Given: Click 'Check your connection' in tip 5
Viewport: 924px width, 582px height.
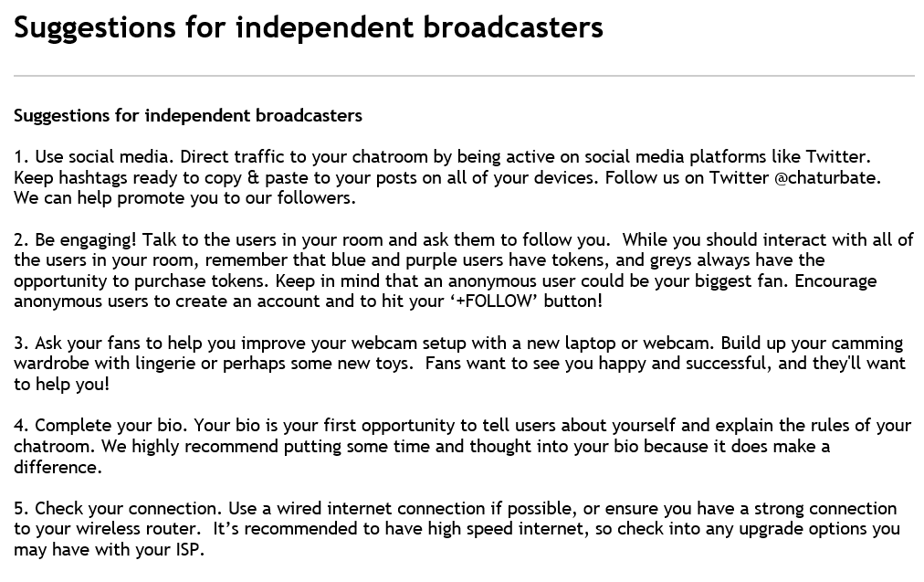Looking at the screenshot, I should coord(129,508).
